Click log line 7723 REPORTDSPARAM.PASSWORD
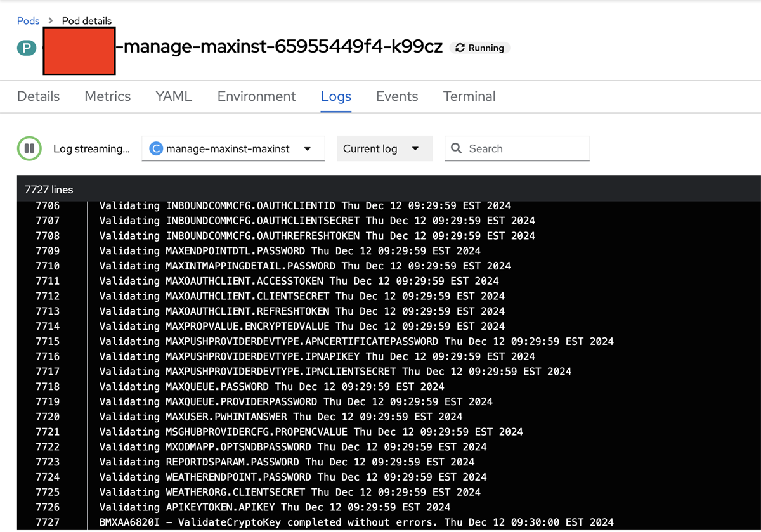Image resolution: width=761 pixels, height=532 pixels. click(x=287, y=462)
